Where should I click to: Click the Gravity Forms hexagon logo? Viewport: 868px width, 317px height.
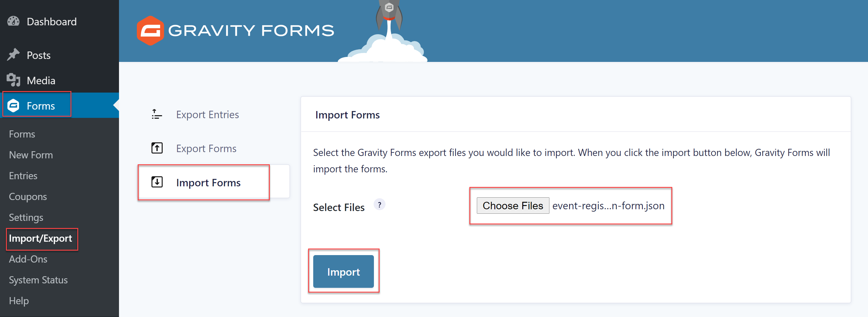pos(150,31)
